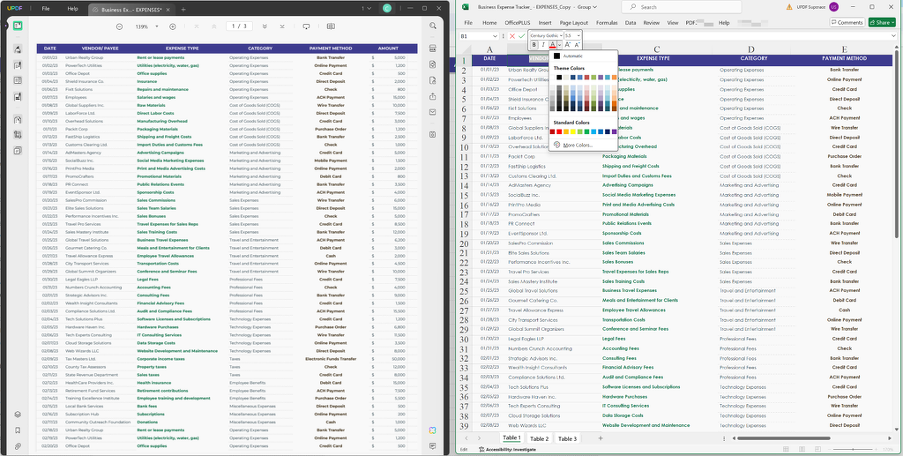Cancel formula entry with red X
Image resolution: width=904 pixels, height=456 pixels.
pyautogui.click(x=512, y=36)
